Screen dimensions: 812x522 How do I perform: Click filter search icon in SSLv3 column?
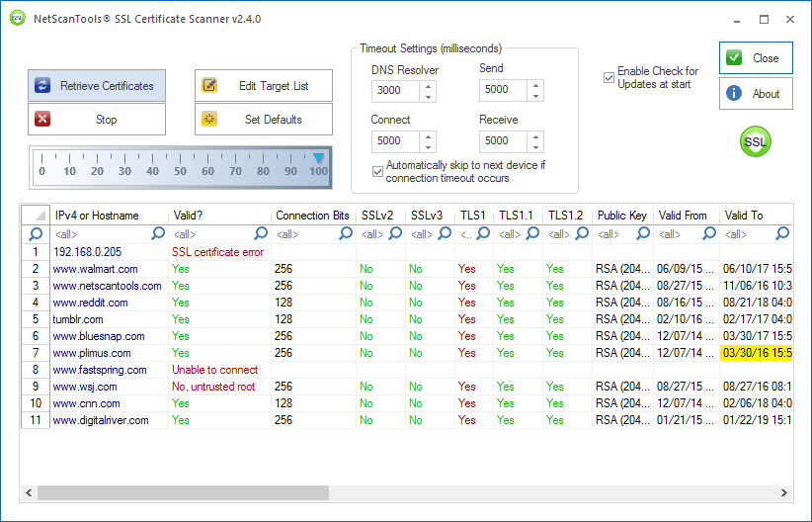[x=445, y=233]
